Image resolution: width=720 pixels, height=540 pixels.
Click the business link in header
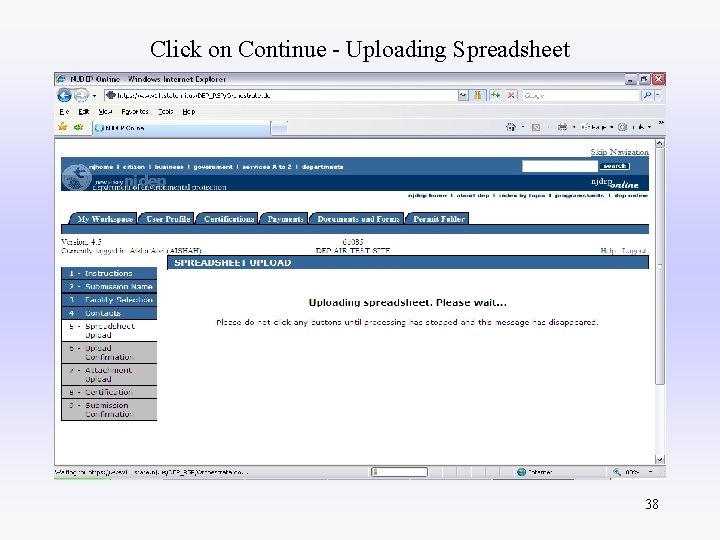pos(169,167)
